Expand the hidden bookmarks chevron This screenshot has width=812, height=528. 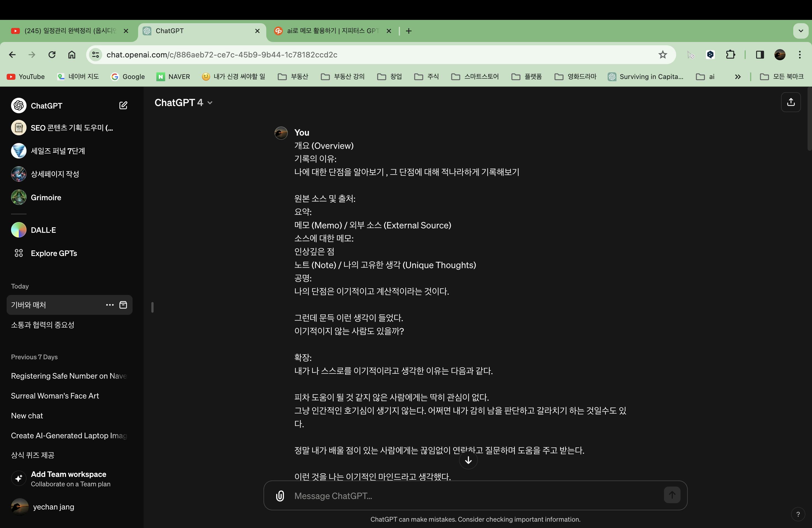(738, 77)
